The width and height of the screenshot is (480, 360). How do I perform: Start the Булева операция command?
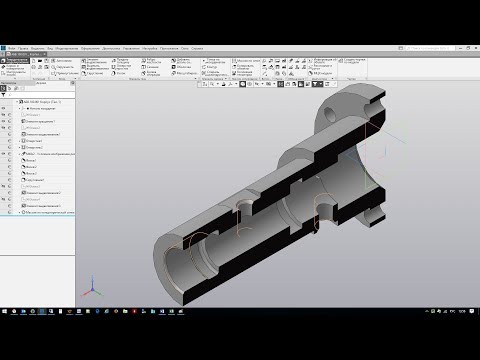pos(151,73)
